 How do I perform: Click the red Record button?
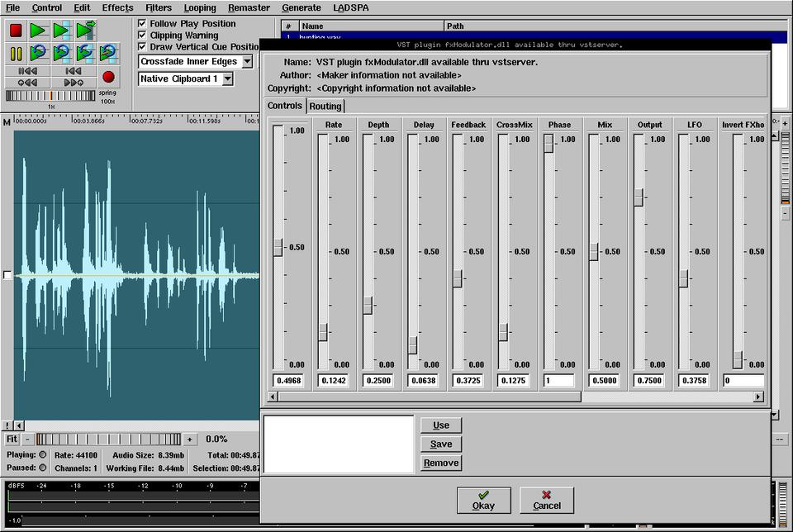(108, 77)
